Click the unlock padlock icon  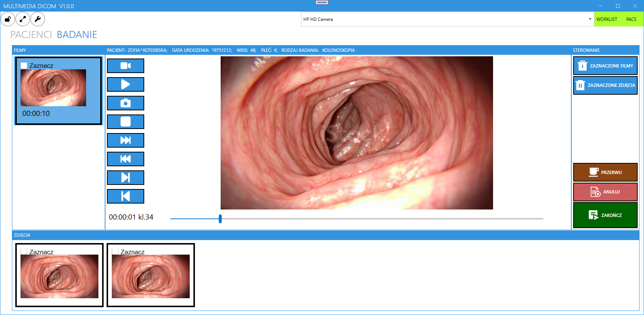tap(8, 19)
